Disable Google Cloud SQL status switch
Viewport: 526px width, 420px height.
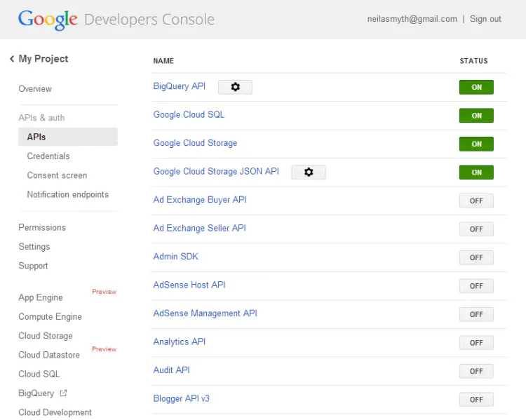(x=476, y=116)
